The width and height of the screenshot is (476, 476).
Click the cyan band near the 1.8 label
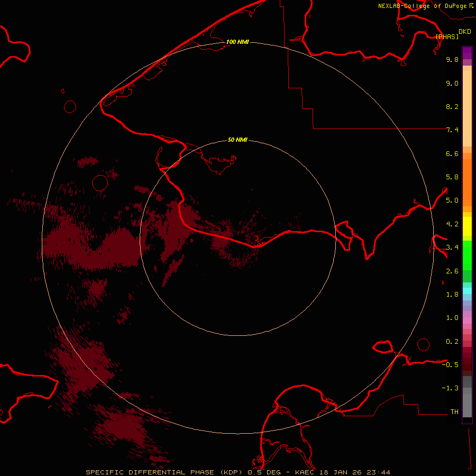467,290
